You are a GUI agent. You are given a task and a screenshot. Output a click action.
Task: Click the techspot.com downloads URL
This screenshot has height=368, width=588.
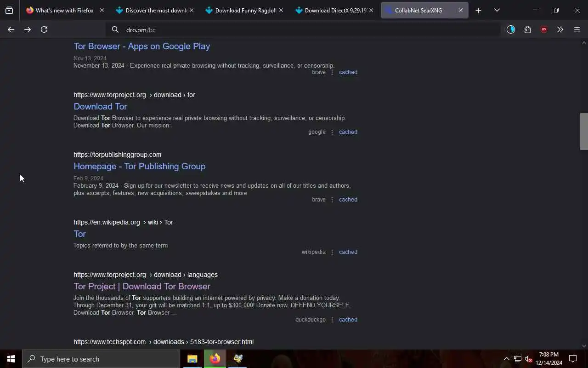tap(164, 342)
